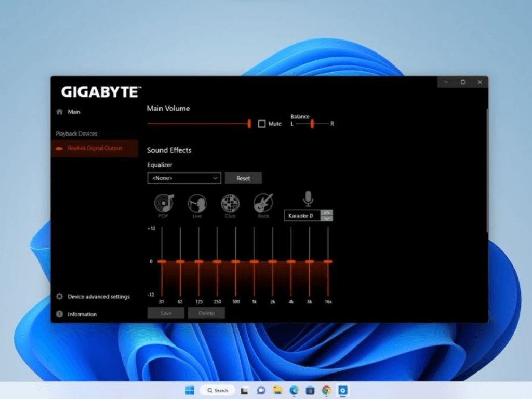The height and width of the screenshot is (399, 532).
Task: Click the Balance slider handle
Action: pyautogui.click(x=311, y=124)
